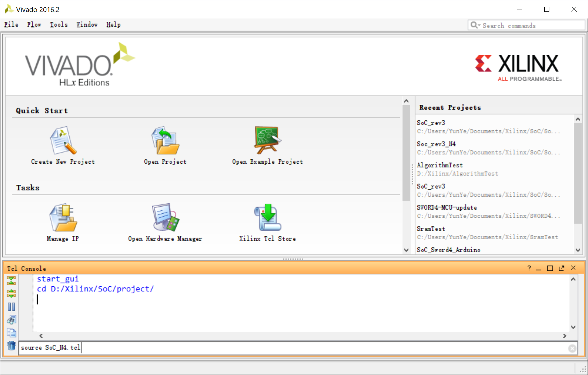Click the Open Project label
Viewport: 588px width, 375px height.
click(x=165, y=162)
